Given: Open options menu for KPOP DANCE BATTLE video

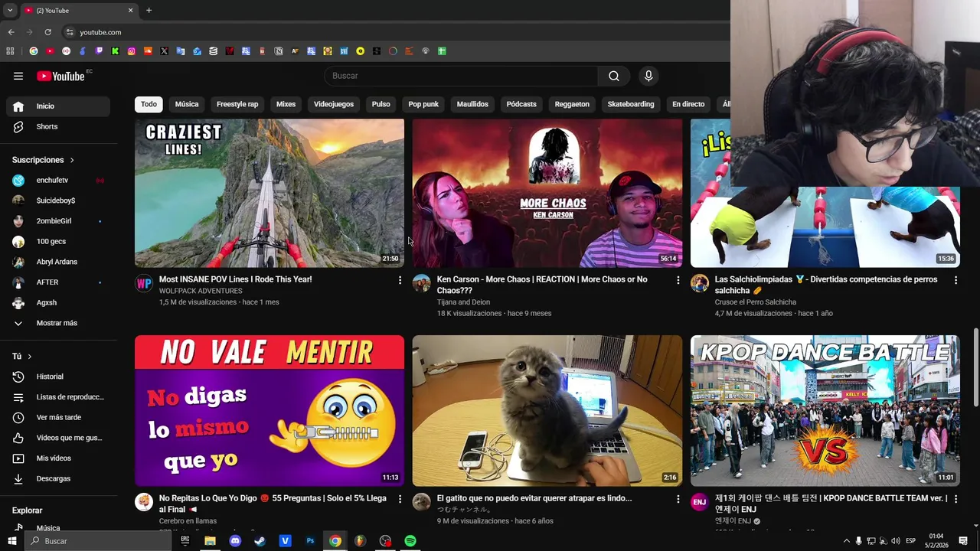Looking at the screenshot, I should pyautogui.click(x=955, y=499).
